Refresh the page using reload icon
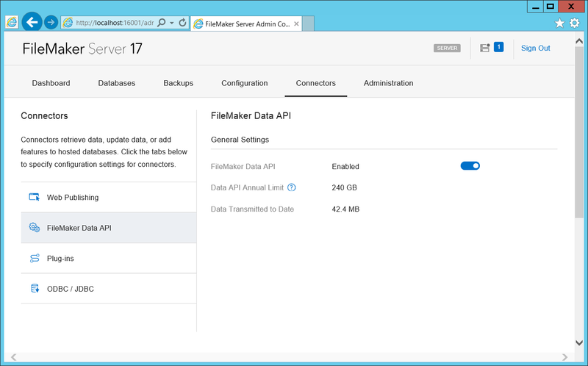Image resolution: width=588 pixels, height=366 pixels. click(x=182, y=23)
